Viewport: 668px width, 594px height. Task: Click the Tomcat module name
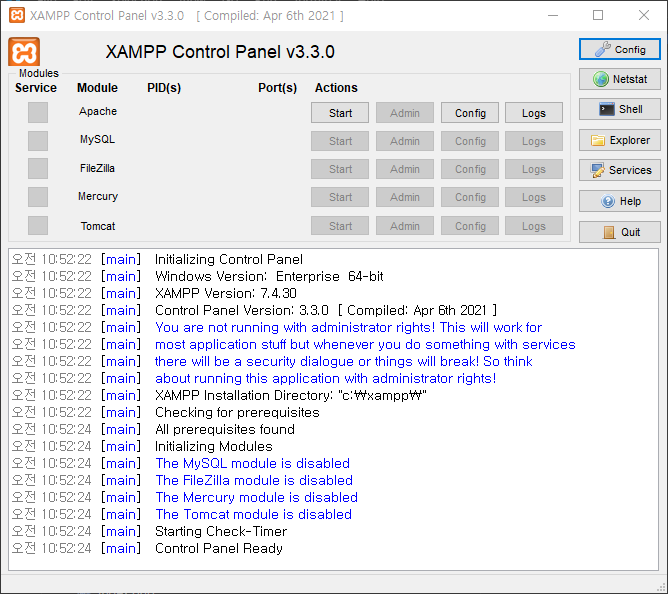98,226
